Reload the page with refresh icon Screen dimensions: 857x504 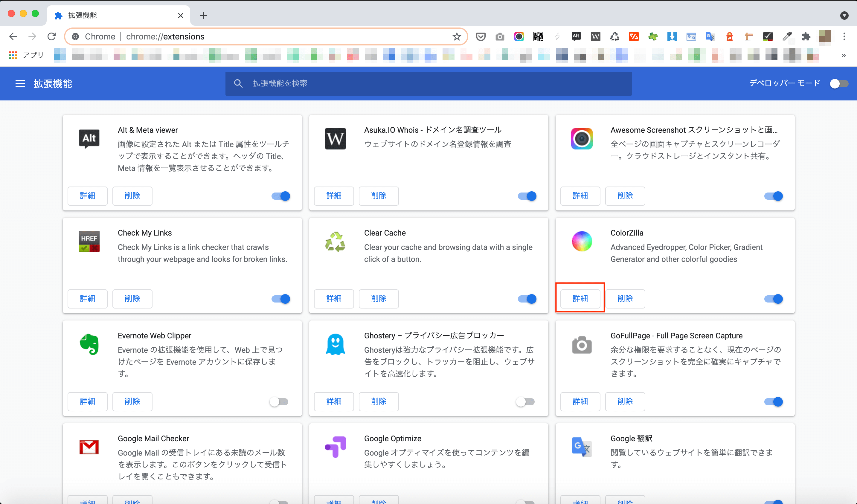click(52, 36)
